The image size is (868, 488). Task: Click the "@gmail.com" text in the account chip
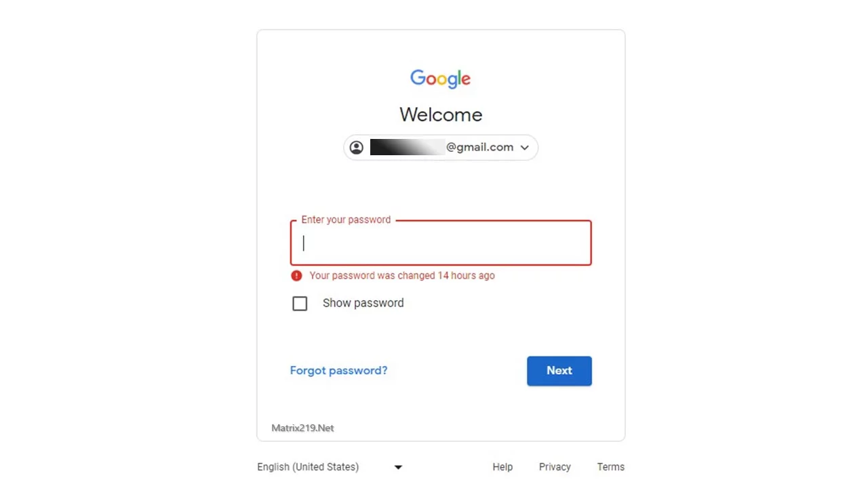click(479, 147)
